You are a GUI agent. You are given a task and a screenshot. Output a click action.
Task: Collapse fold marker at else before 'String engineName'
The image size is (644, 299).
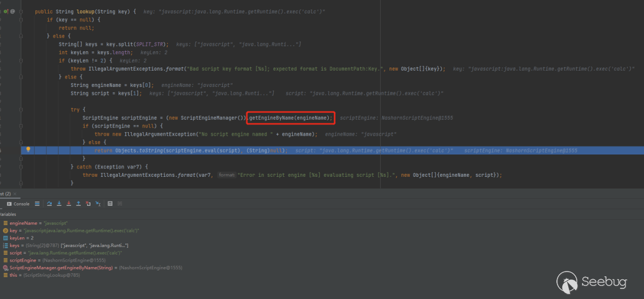click(21, 77)
